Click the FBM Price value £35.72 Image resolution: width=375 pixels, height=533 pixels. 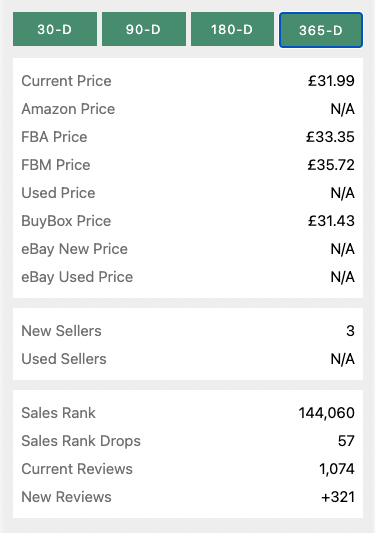pyautogui.click(x=331, y=165)
